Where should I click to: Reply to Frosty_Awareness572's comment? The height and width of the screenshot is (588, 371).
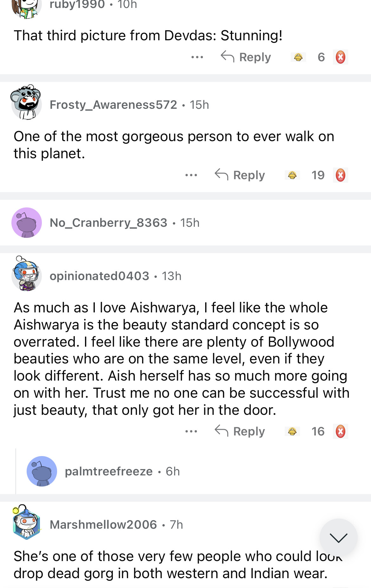[x=240, y=175]
